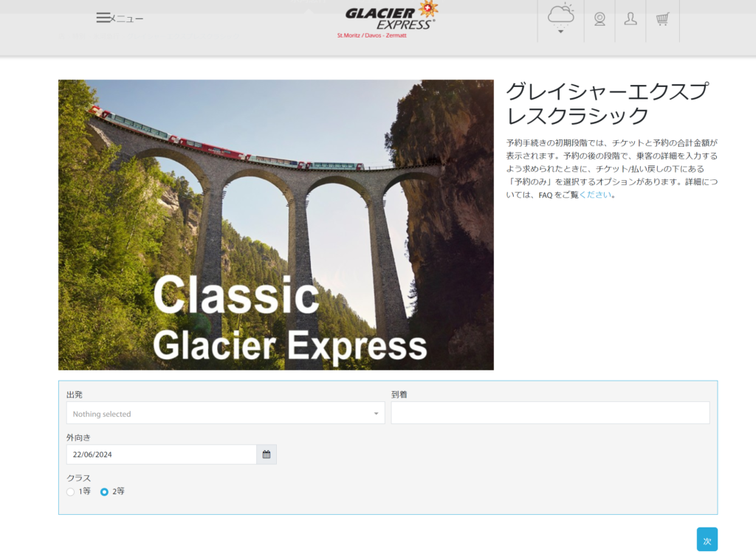
Task: Click the グレイシャーエクスプレスクラシック heading
Action: [x=605, y=103]
